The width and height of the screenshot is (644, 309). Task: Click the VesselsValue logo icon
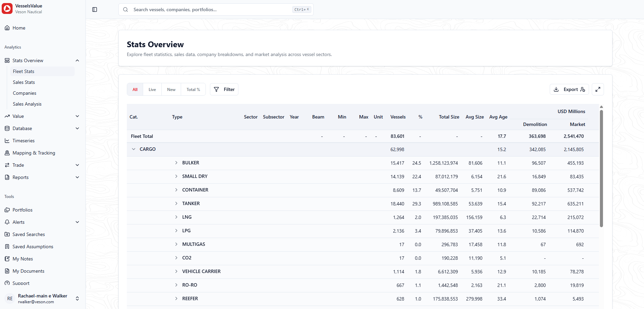pos(7,8)
